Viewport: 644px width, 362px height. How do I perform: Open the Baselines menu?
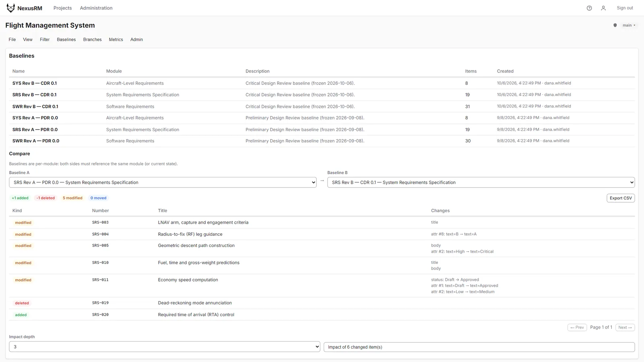66,39
